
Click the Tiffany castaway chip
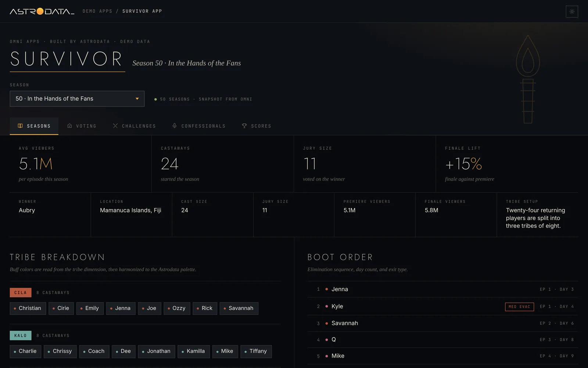pos(256,351)
